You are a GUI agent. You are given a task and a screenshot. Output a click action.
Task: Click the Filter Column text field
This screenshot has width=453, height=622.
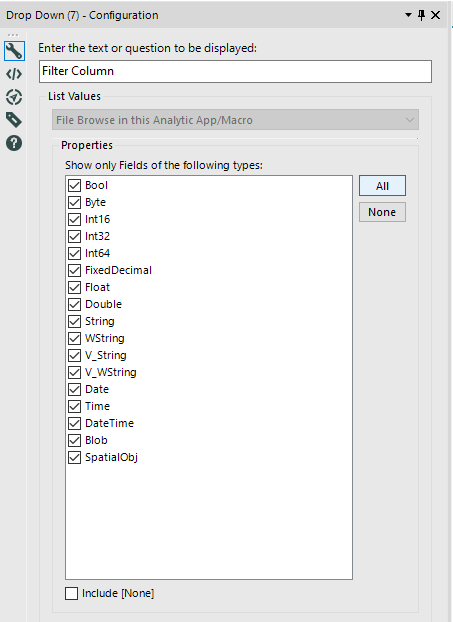point(235,71)
